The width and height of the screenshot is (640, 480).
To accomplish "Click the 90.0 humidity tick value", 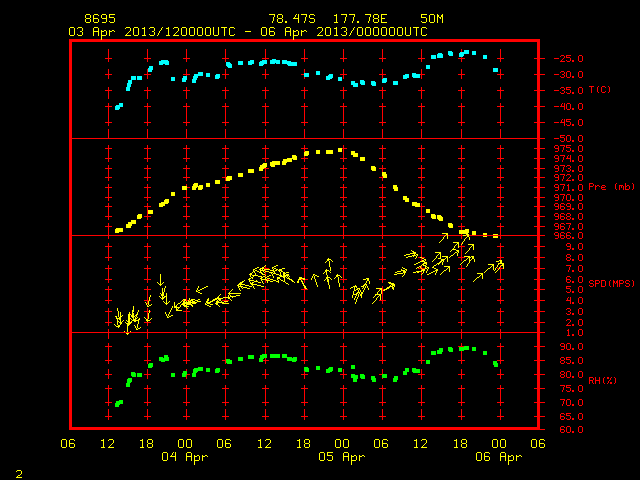I will click(x=571, y=347).
